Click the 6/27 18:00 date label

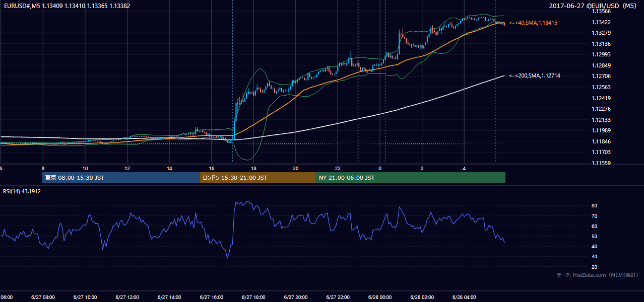(x=253, y=297)
